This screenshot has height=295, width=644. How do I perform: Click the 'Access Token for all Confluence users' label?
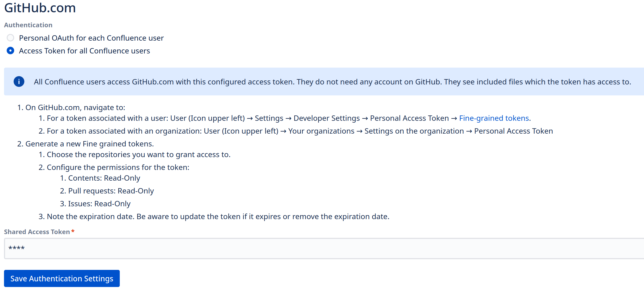84,51
